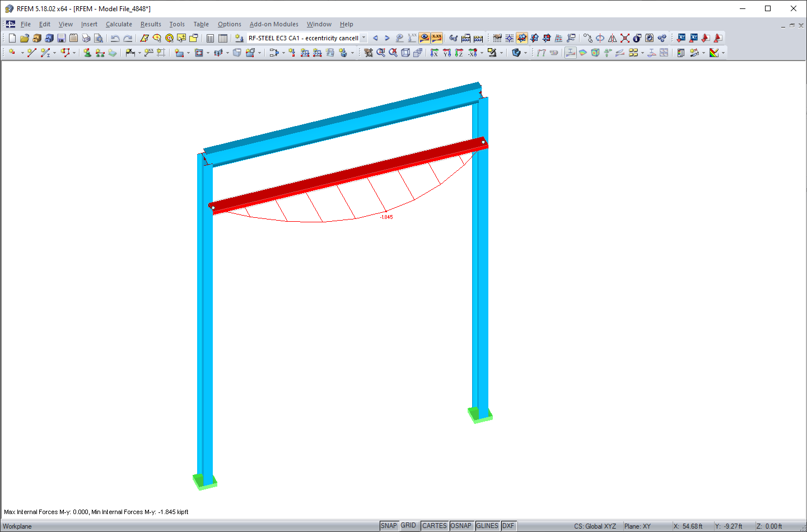
Task: Toggle SNAP in the status bar
Action: tap(389, 525)
